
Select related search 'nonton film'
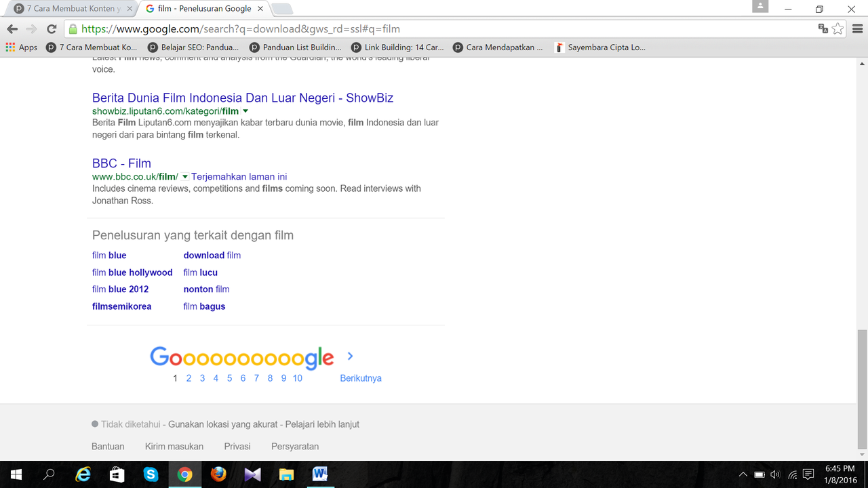[x=206, y=289]
